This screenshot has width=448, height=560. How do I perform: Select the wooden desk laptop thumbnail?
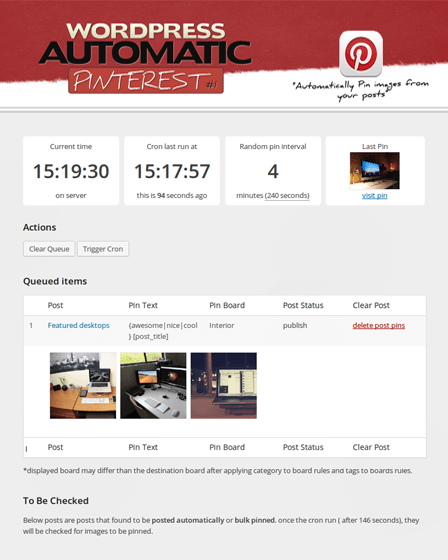[83, 385]
